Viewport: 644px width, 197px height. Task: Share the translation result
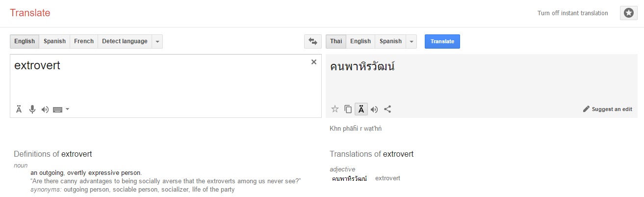[x=387, y=109]
